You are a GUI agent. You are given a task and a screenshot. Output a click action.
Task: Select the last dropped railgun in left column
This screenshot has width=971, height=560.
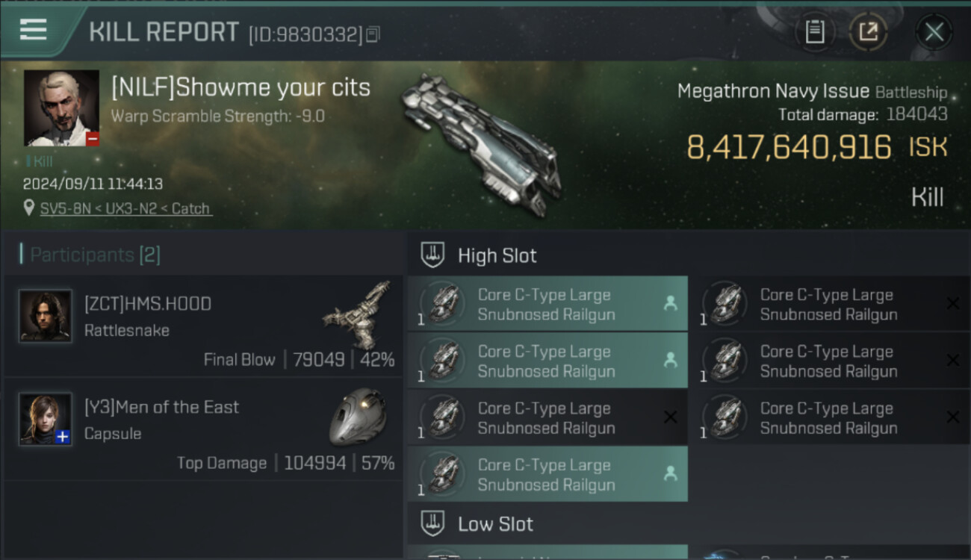(x=547, y=474)
